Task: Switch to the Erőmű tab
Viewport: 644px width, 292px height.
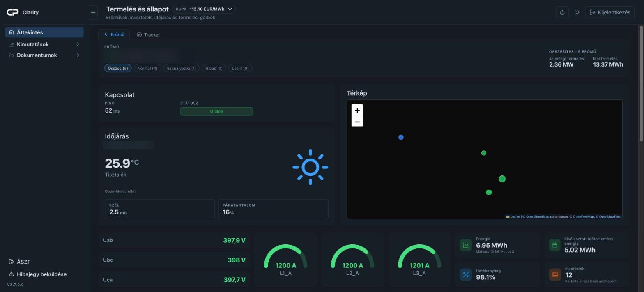Action: point(114,34)
